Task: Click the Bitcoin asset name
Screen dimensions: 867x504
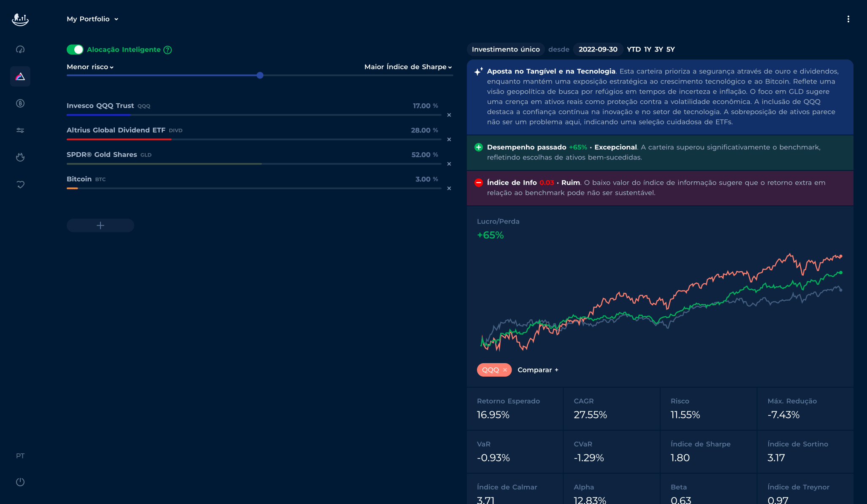Action: pos(79,179)
